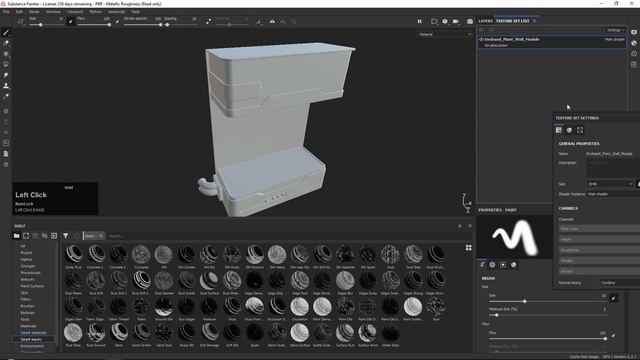Open the Help menu
Image resolution: width=640 pixels, height=360 pixels.
pos(136,12)
